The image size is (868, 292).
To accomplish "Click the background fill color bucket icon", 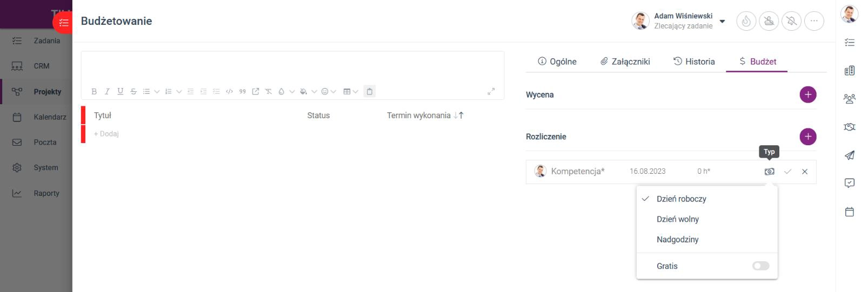I will (x=303, y=91).
